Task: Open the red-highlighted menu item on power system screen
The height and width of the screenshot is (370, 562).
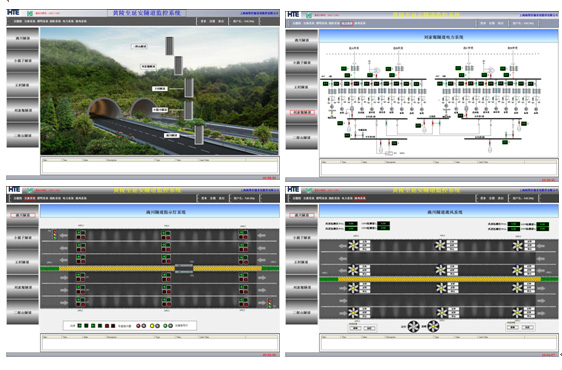Action: 347,23
